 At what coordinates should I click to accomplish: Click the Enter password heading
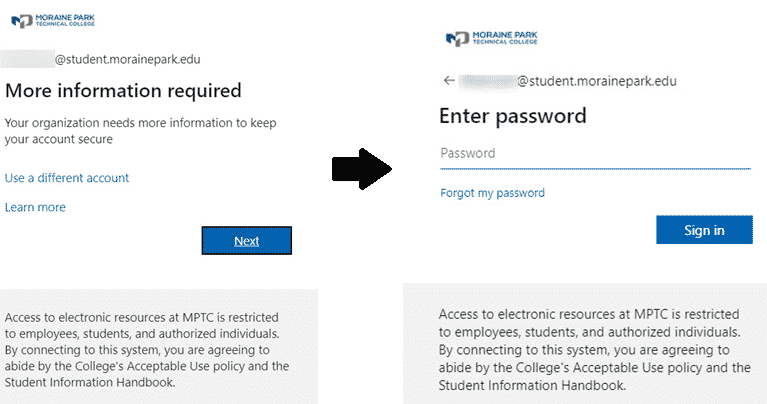pos(513,116)
